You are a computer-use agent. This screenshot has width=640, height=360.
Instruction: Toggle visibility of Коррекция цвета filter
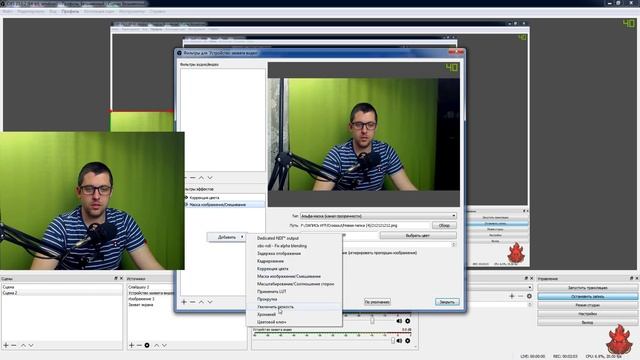tap(186, 198)
